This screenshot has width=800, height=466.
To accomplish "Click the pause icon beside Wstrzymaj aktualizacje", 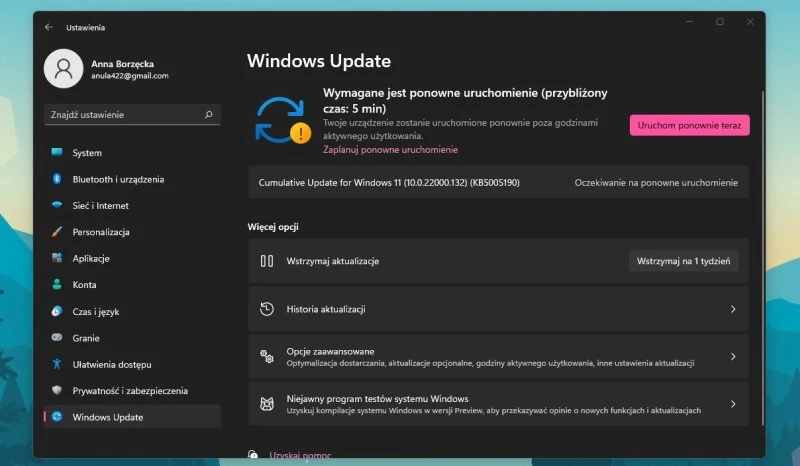I will 267,261.
